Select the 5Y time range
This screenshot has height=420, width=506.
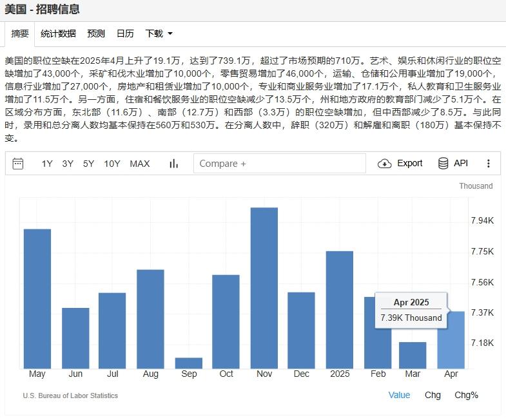[88, 164]
